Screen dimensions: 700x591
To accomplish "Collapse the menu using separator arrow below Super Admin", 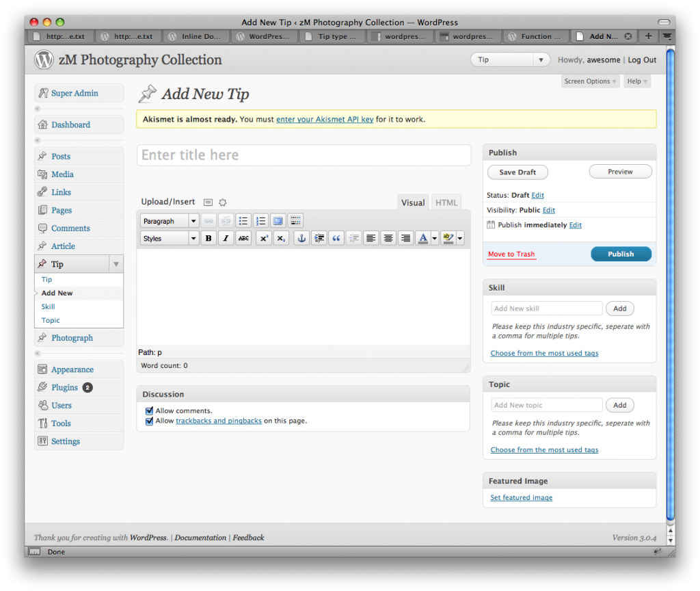I will click(x=38, y=109).
